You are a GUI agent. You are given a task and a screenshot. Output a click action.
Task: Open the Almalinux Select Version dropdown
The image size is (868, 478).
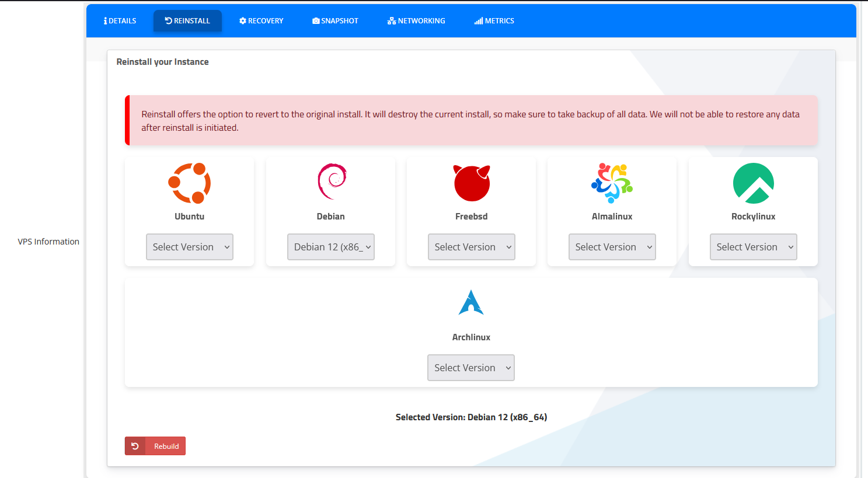(x=612, y=247)
